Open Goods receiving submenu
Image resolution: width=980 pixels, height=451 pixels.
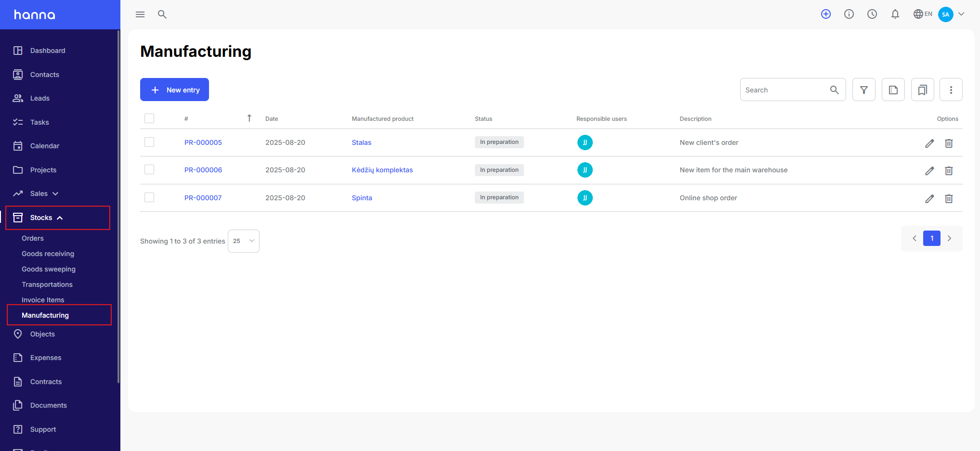point(48,254)
